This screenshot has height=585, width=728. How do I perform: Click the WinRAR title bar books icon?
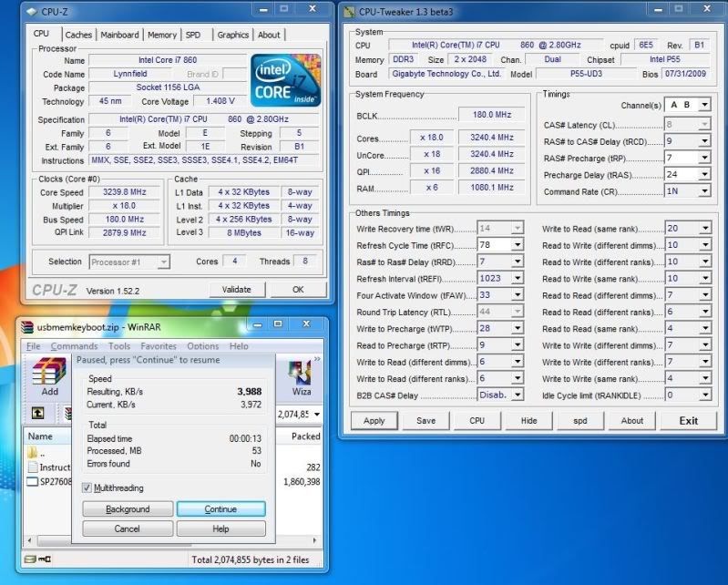[28, 327]
